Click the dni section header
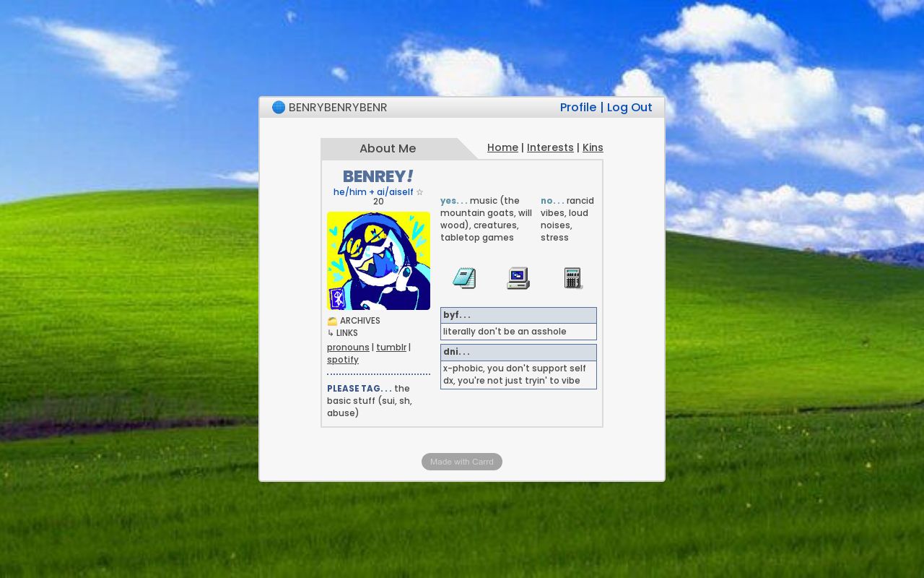 [x=518, y=352]
